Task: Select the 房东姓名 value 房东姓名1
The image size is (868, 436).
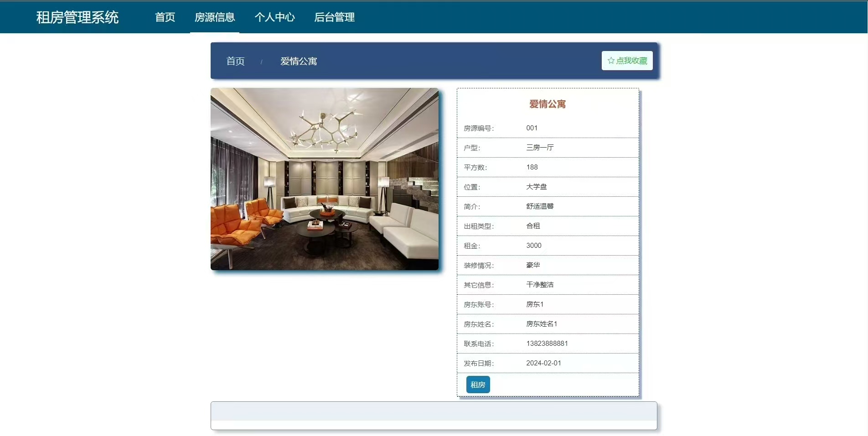Action: 542,324
